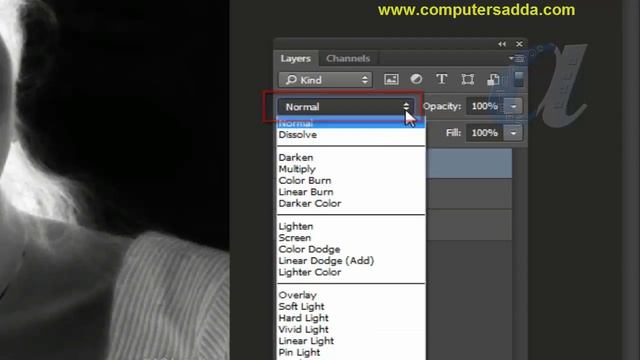Screen dimensions: 640x360
Task: Filter layers by shape layers icon
Action: 468,79
